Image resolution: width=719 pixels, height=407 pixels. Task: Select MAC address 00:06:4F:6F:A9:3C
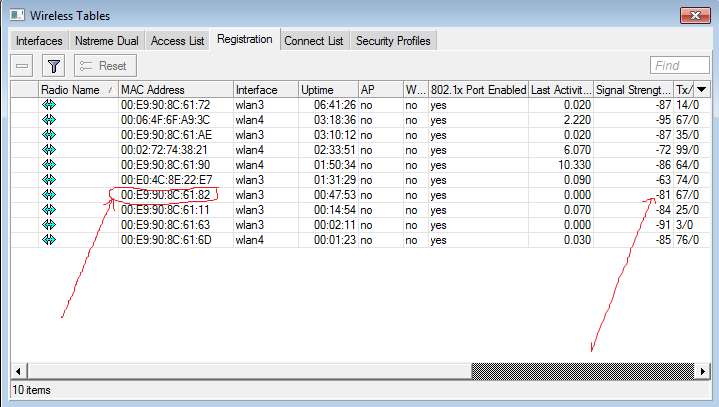pyautogui.click(x=166, y=120)
